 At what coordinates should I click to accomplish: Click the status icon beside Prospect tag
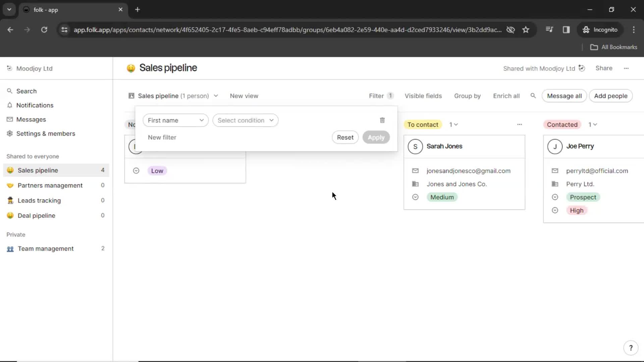(555, 197)
